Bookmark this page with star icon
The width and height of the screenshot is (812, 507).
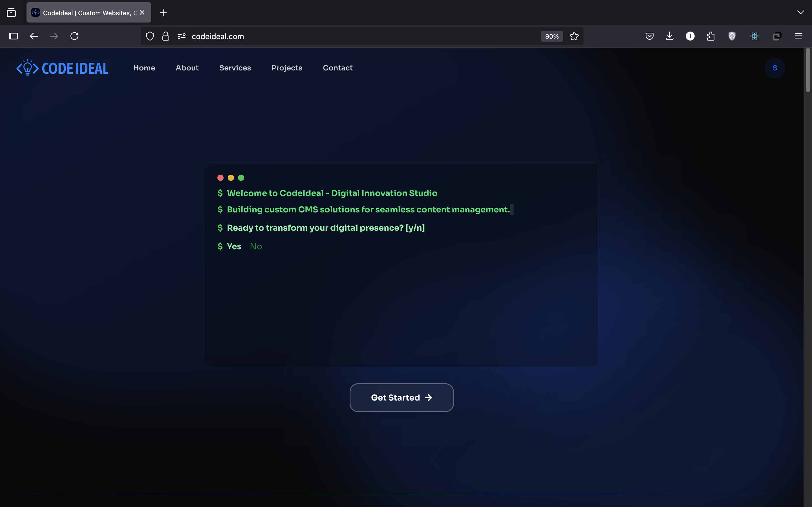tap(574, 36)
